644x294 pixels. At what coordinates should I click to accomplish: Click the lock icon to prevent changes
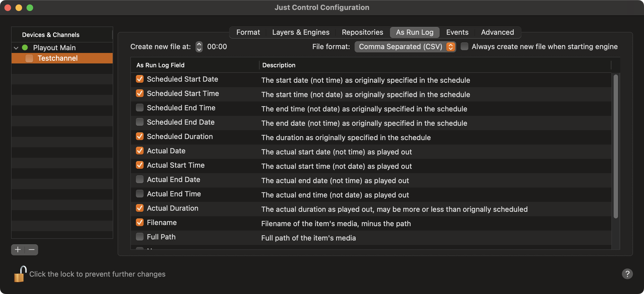click(x=20, y=274)
